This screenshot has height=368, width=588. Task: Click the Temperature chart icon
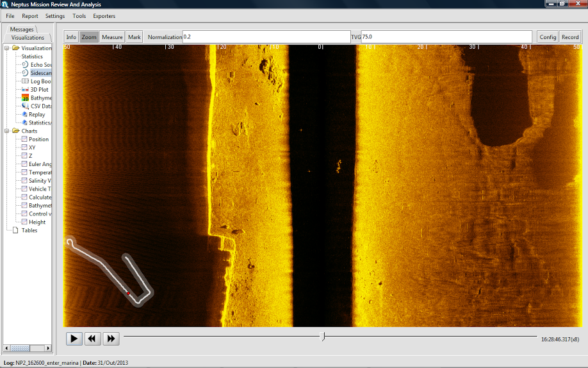tap(24, 172)
